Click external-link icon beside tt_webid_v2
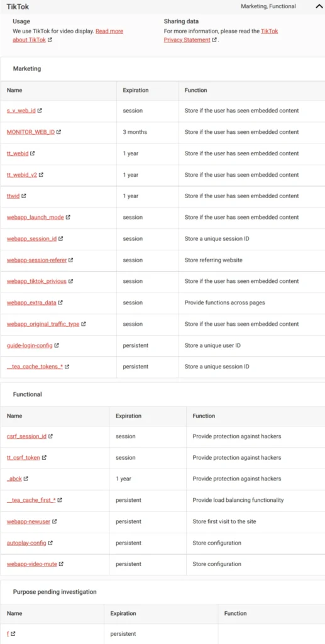Image resolution: width=325 pixels, height=644 pixels. (41, 175)
